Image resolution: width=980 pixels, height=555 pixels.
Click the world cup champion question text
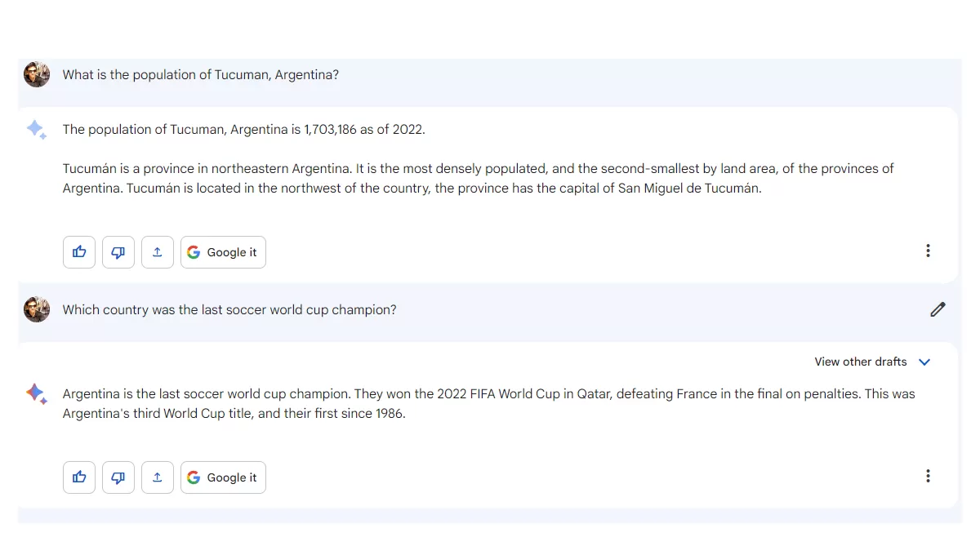[229, 310]
